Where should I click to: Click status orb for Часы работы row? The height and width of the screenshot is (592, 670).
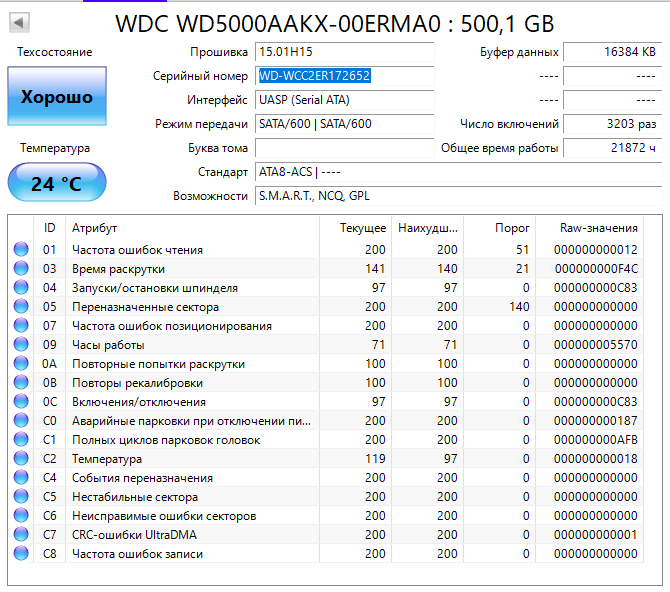pos(21,345)
